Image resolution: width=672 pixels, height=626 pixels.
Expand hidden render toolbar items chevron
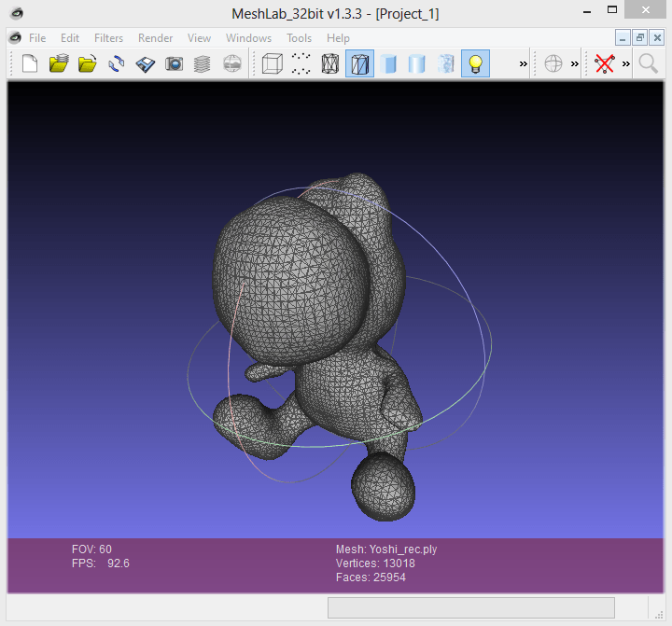point(524,64)
